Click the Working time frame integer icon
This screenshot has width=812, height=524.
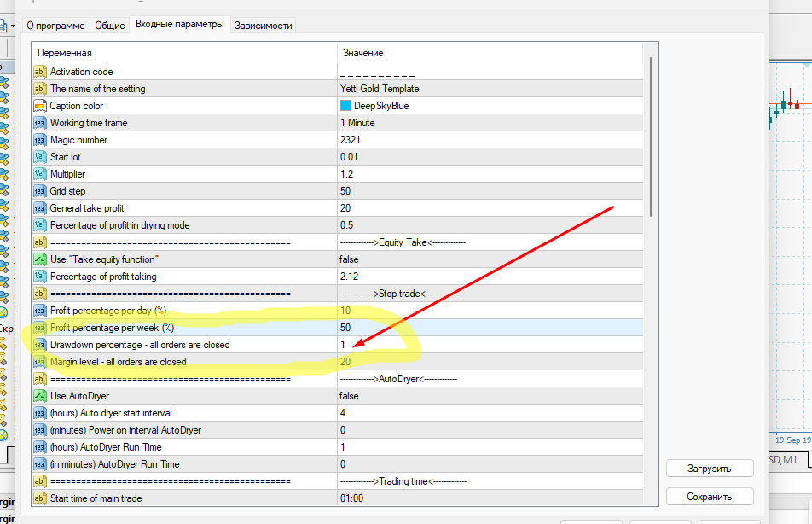coord(39,123)
